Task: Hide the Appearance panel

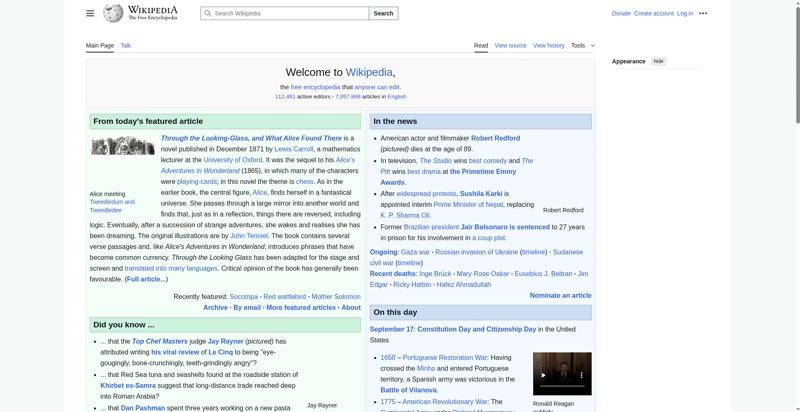Action: (x=659, y=61)
